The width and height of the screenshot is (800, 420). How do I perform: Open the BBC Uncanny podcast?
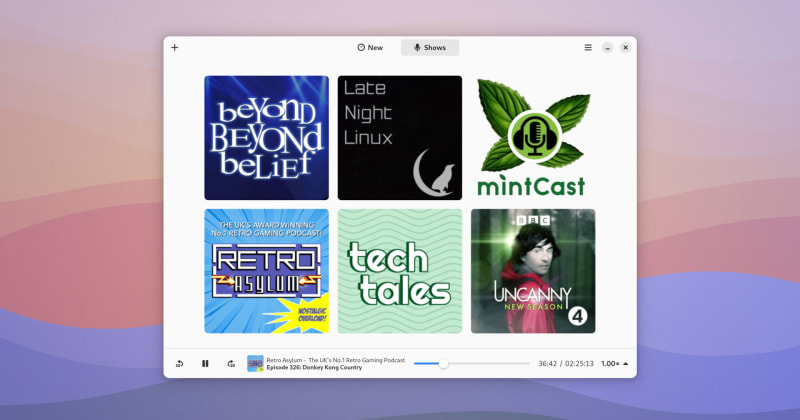click(532, 271)
